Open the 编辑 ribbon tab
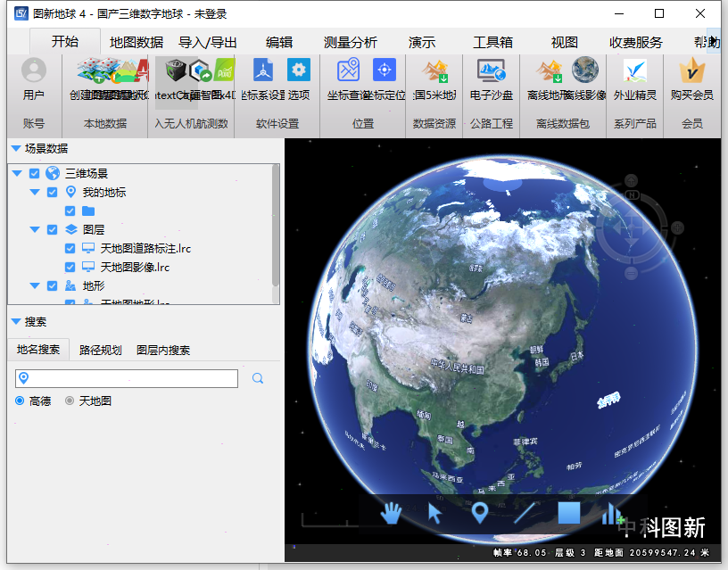 (279, 42)
